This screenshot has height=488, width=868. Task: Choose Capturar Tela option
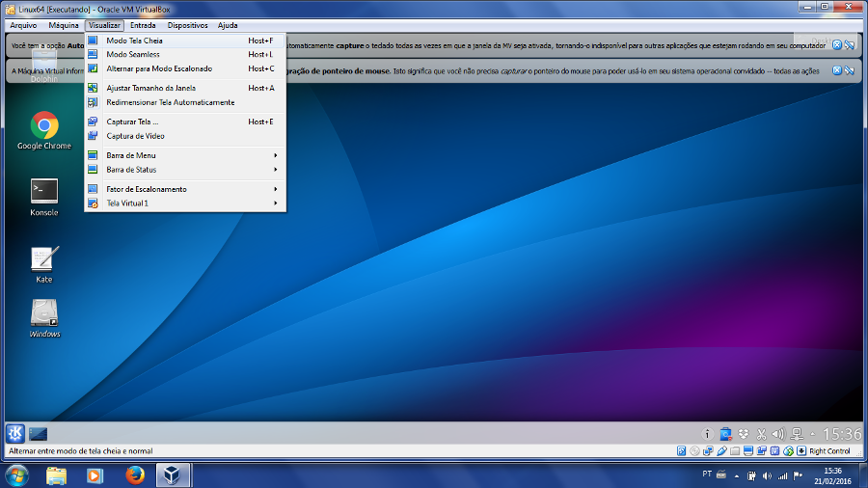(x=185, y=122)
